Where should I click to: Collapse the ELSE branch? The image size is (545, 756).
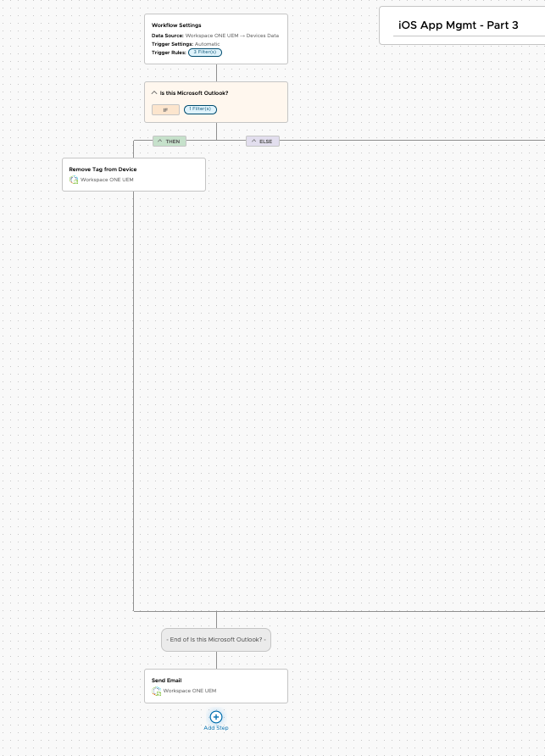tap(263, 142)
